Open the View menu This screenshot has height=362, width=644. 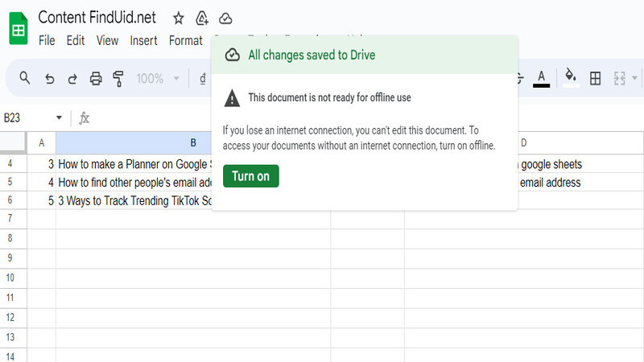point(107,41)
